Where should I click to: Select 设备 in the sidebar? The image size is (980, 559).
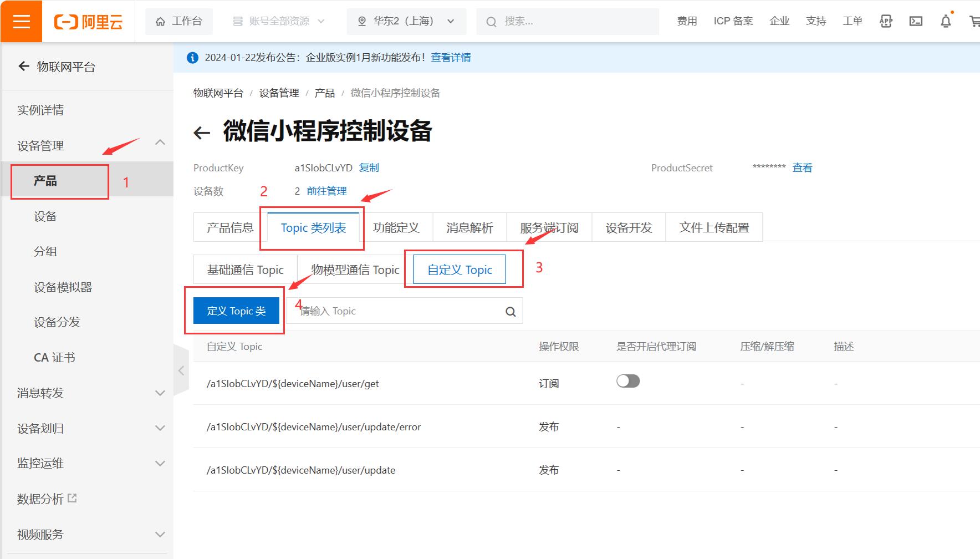click(45, 216)
